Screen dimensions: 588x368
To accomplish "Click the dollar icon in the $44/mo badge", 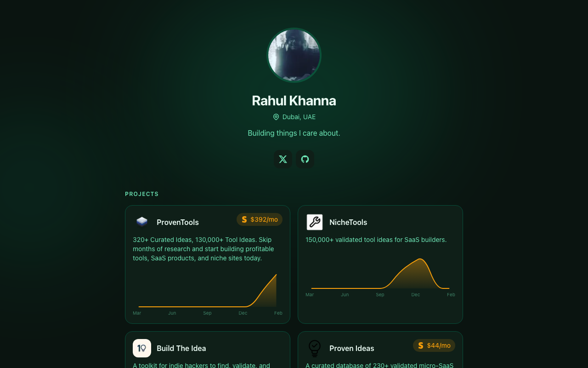I will (421, 345).
